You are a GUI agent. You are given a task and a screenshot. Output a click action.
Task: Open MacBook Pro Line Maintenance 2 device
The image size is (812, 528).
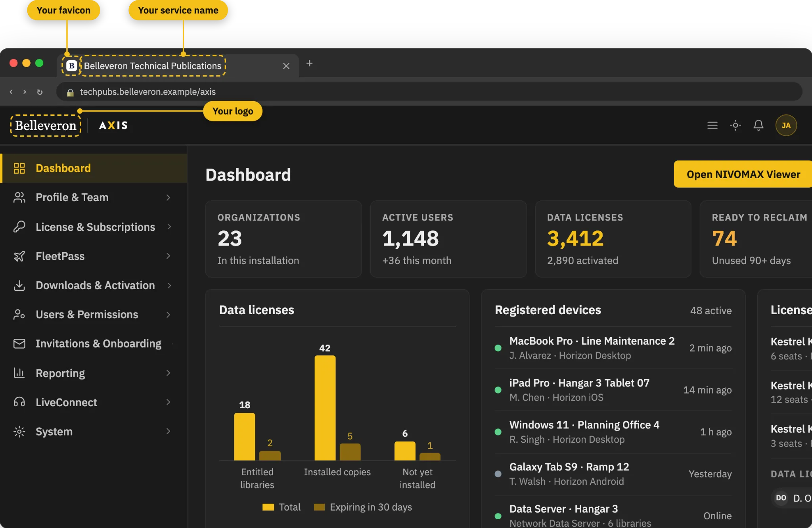(x=613, y=348)
